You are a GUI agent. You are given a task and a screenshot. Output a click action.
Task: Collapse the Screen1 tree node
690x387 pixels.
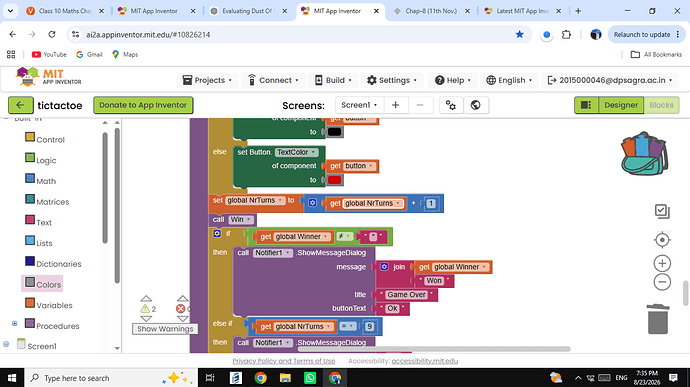(6, 344)
